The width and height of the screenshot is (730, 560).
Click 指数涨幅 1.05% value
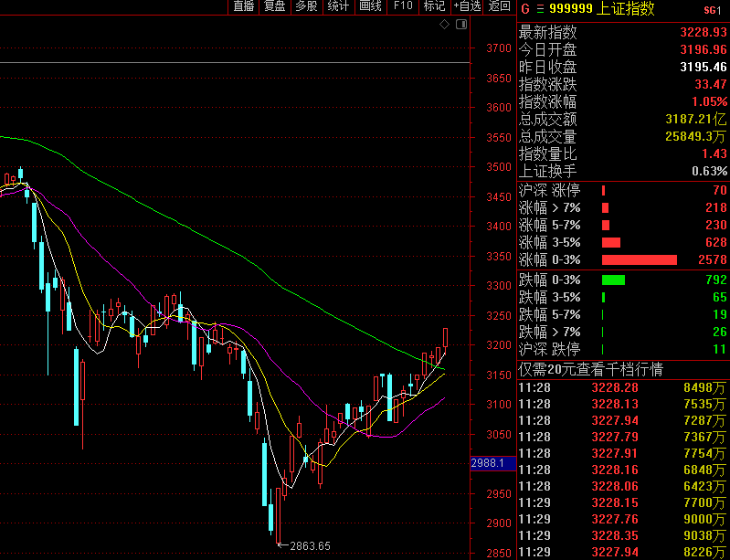coord(710,101)
